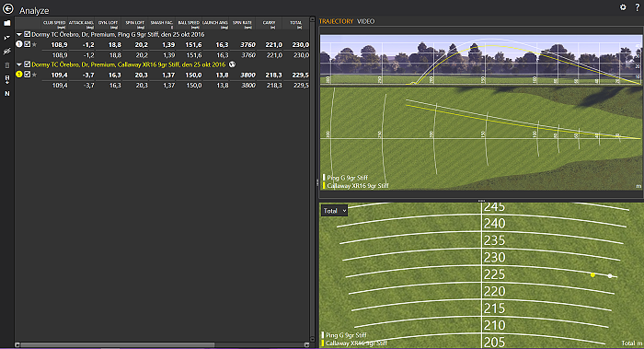Star the Callaway XR16 shot row
644x349 pixels.
click(x=35, y=75)
